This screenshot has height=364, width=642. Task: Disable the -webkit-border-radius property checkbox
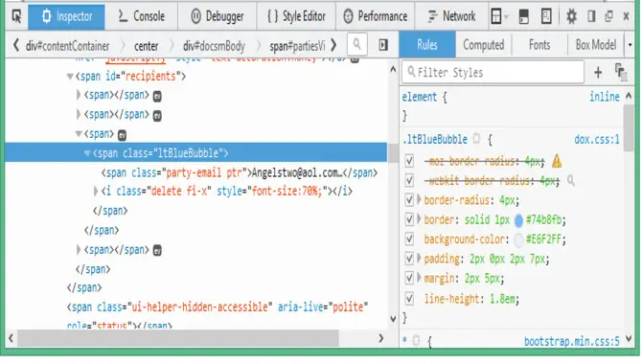pyautogui.click(x=409, y=181)
